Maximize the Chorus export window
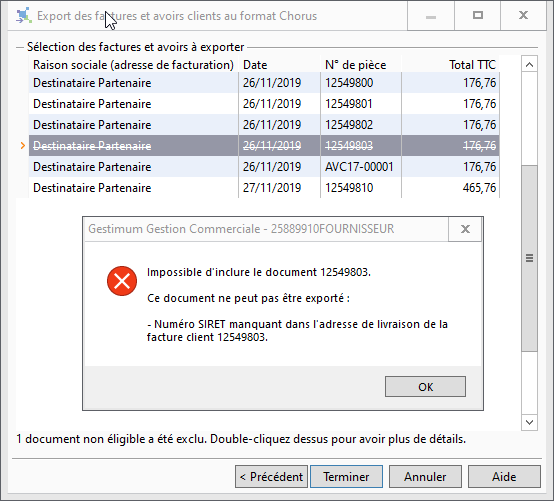554x501 pixels. point(478,16)
